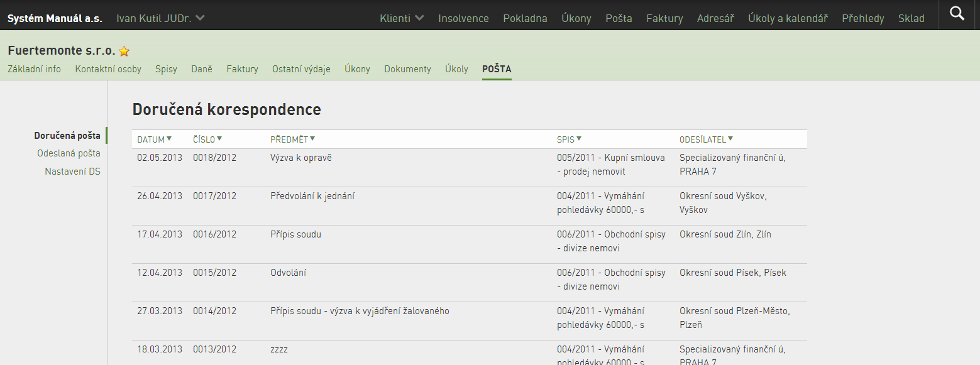Toggle the favorite star next to Fuertemonte s.r.o.

pyautogui.click(x=124, y=52)
